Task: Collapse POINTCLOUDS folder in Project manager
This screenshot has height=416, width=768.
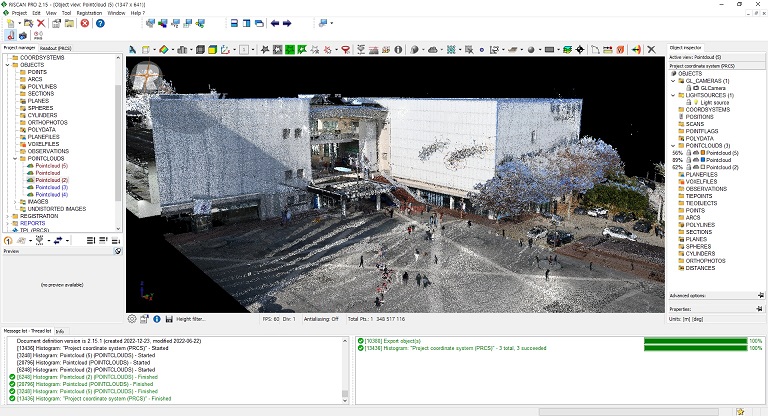Action: pos(15,159)
